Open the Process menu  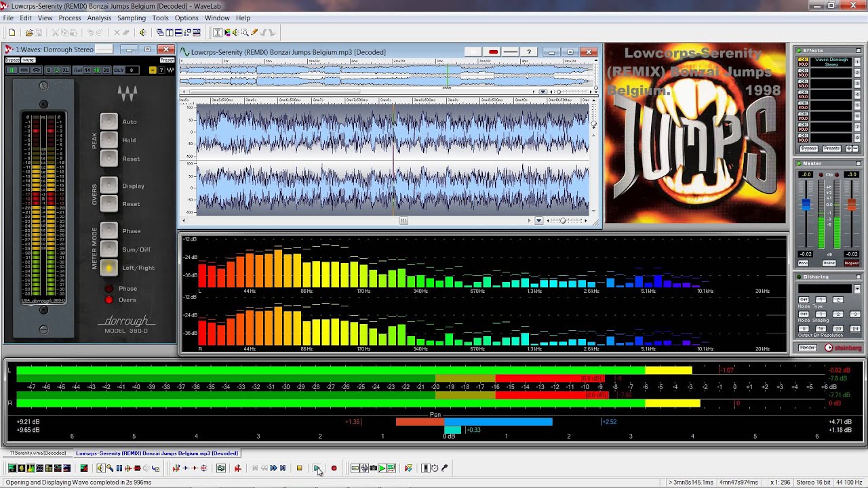(70, 18)
